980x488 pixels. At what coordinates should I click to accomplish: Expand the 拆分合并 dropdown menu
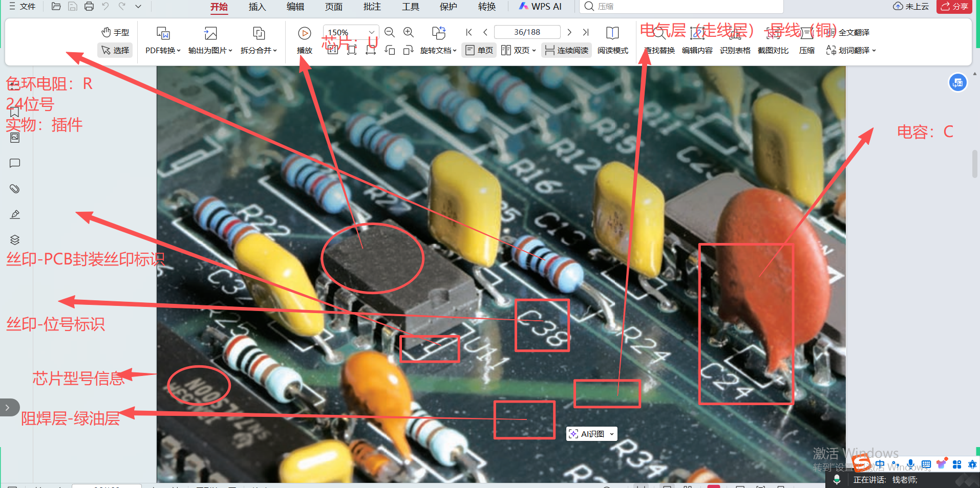click(x=259, y=50)
